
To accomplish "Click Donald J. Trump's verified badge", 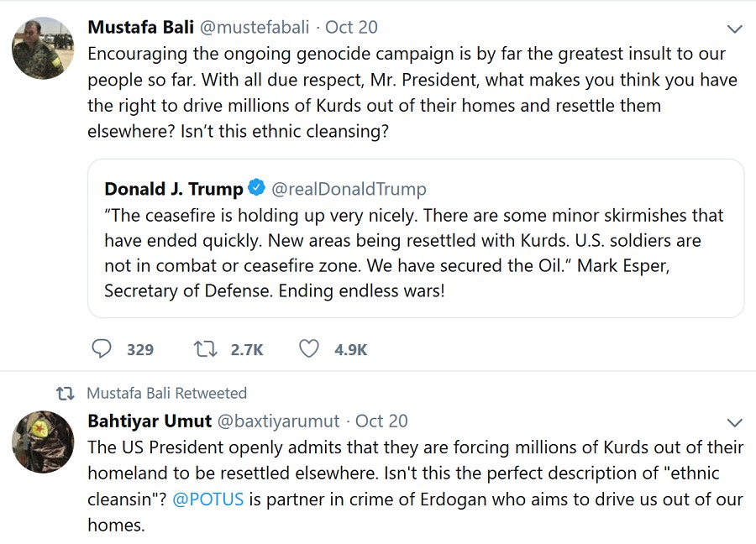I will click(258, 188).
